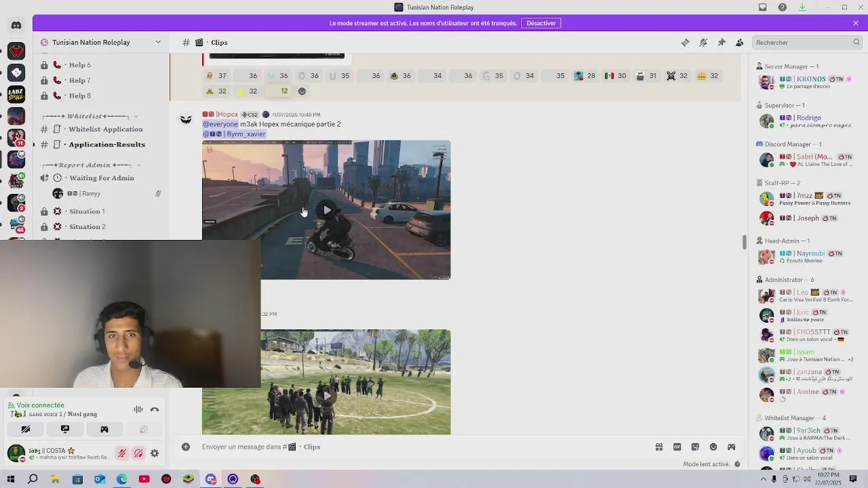
Task: Disconnect from voice with hang-up icon
Action: pyautogui.click(x=155, y=409)
